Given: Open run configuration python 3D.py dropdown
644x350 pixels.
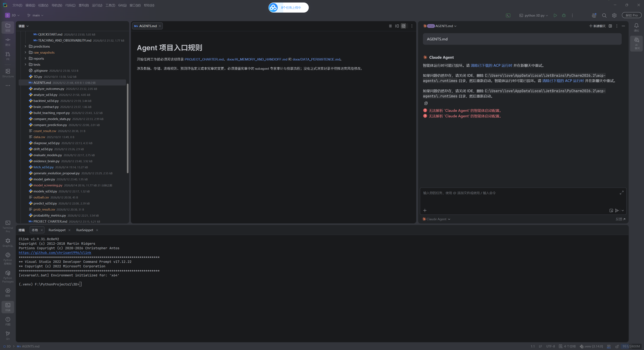Looking at the screenshot, I should tap(534, 15).
